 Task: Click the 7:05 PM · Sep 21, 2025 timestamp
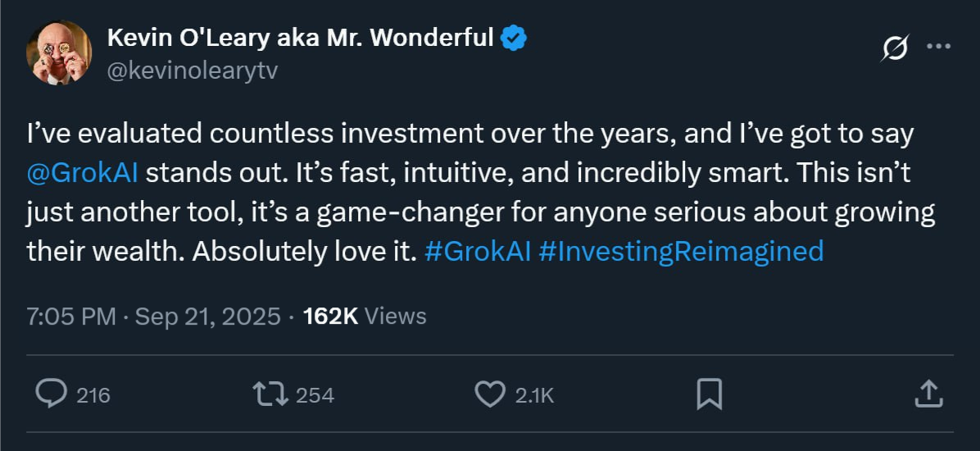[153, 316]
